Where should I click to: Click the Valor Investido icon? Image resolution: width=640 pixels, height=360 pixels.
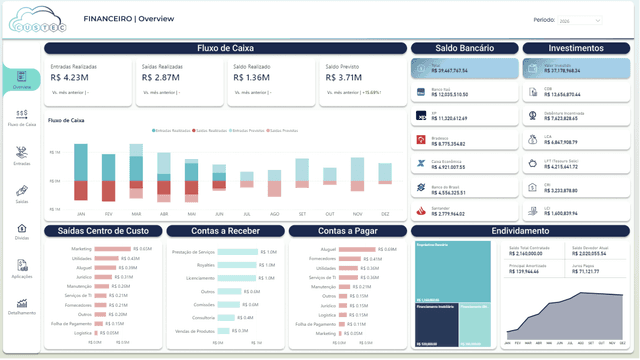(x=533, y=69)
